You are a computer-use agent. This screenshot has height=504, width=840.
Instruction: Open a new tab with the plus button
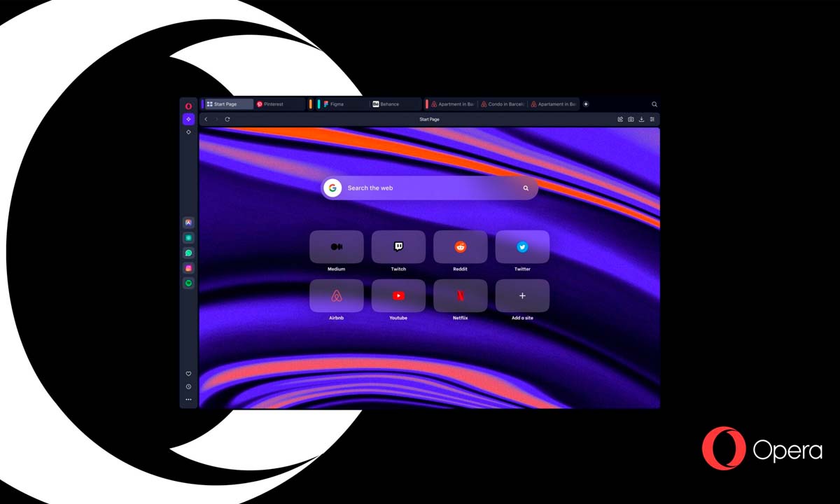tap(586, 104)
